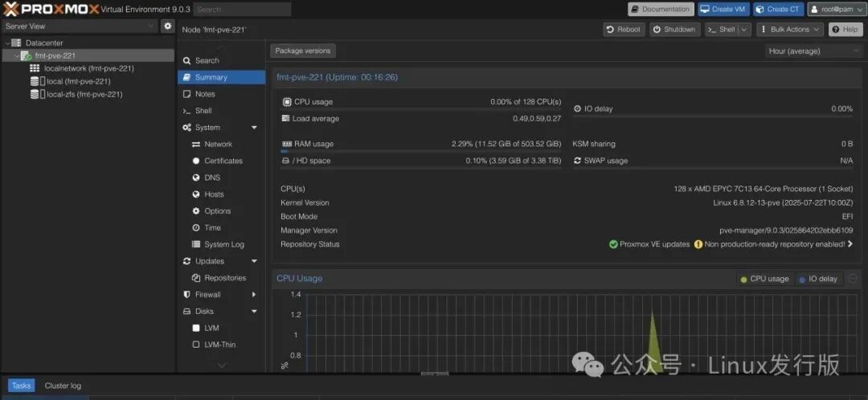Switch to the Cluster log tab
Image resolution: width=868 pixels, height=400 pixels.
63,386
